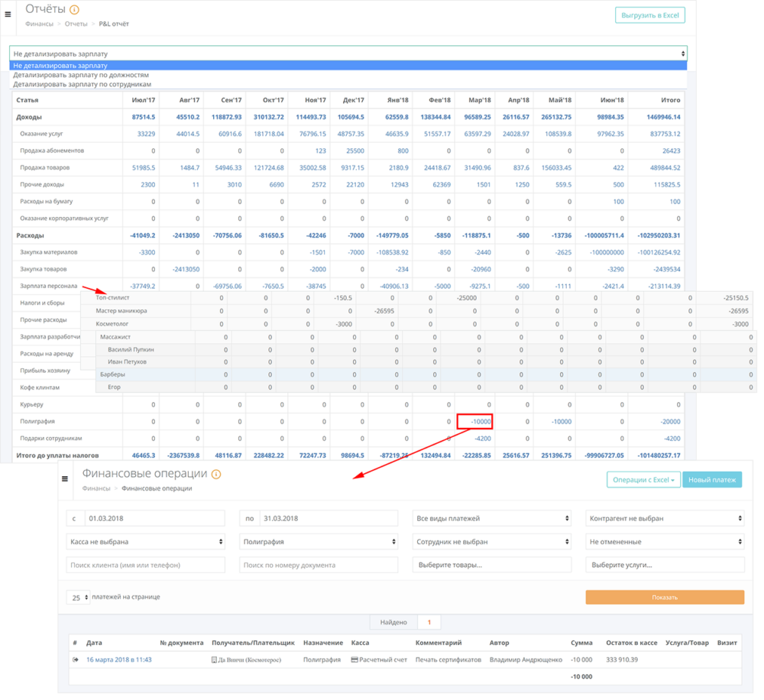Open the 16 марта 2018 в 11:43 link
Image resolution: width=764 pixels, height=700 pixels.
coord(118,659)
